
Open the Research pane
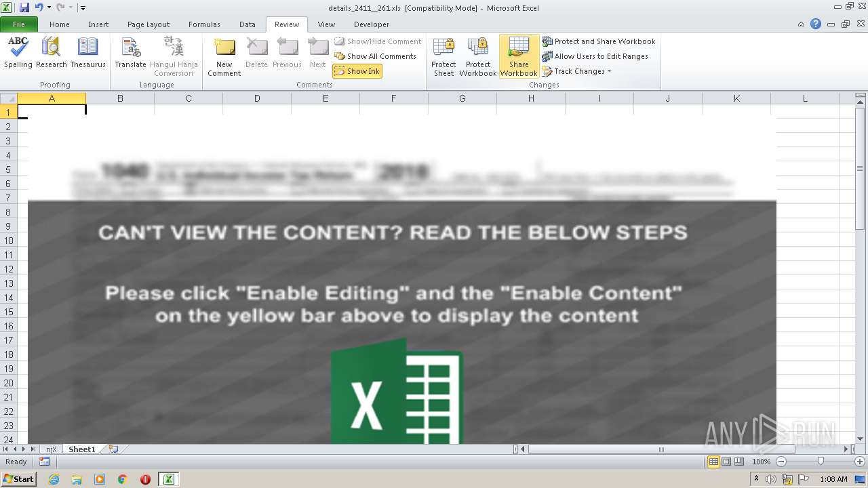[x=52, y=53]
